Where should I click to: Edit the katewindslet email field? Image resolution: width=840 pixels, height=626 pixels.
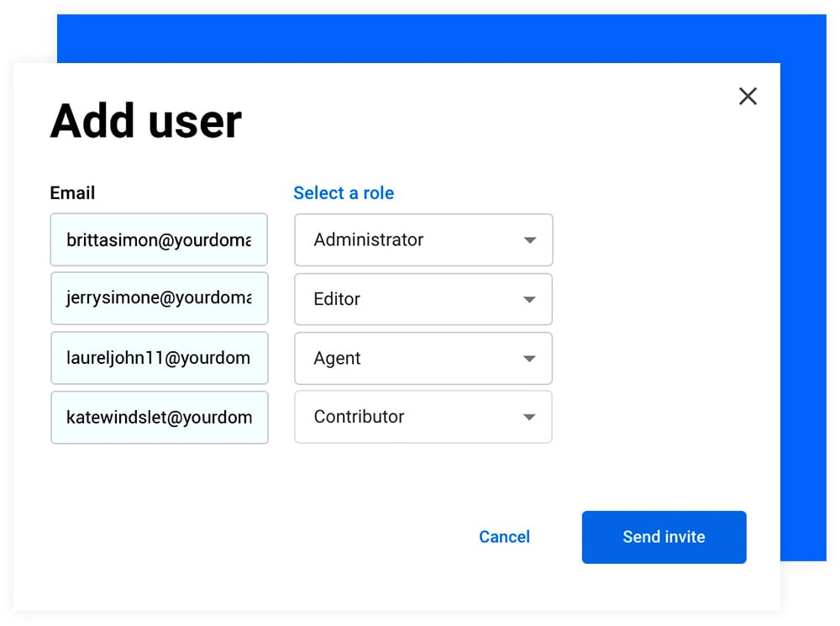point(159,417)
